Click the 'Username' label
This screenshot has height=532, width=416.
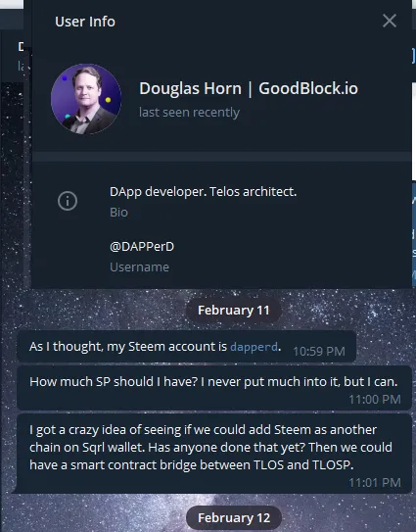pyautogui.click(x=139, y=267)
